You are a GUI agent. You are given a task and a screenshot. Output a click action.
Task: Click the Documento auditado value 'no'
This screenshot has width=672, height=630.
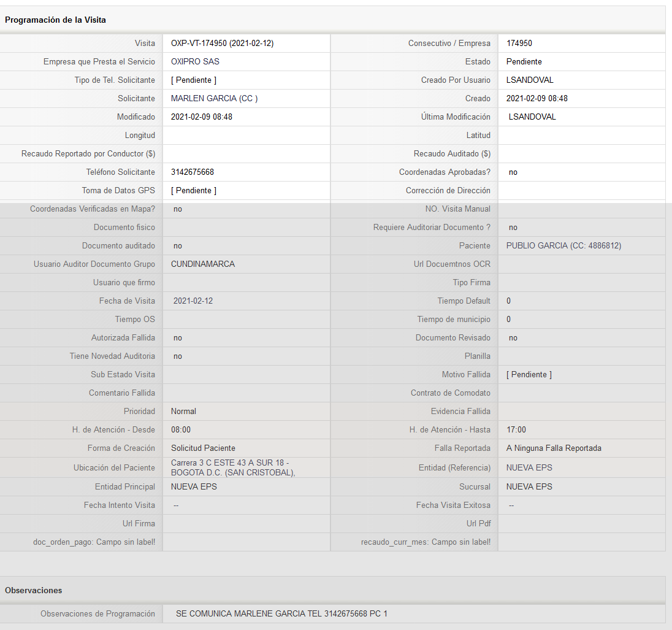178,246
